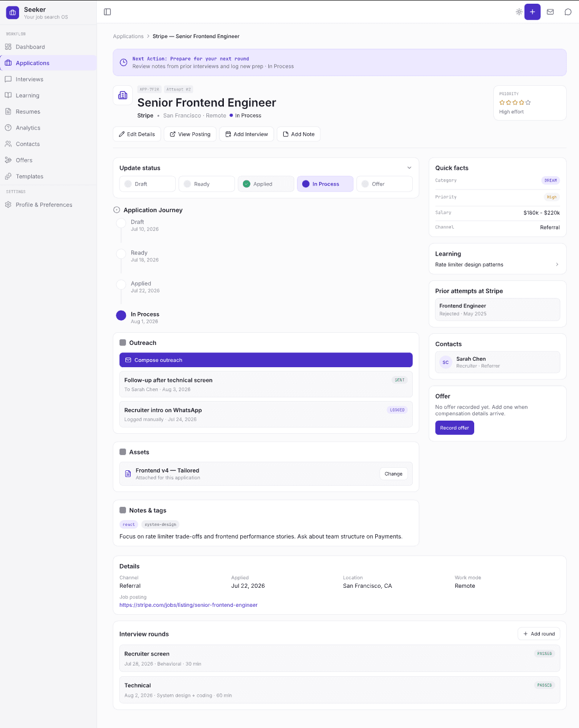Open Follow-up after technical screen message

coord(266,384)
